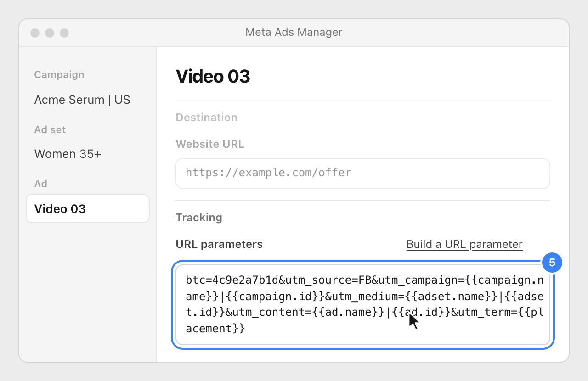Open the Women 35+ ad set
Image resolution: width=588 pixels, height=381 pixels.
click(x=68, y=154)
